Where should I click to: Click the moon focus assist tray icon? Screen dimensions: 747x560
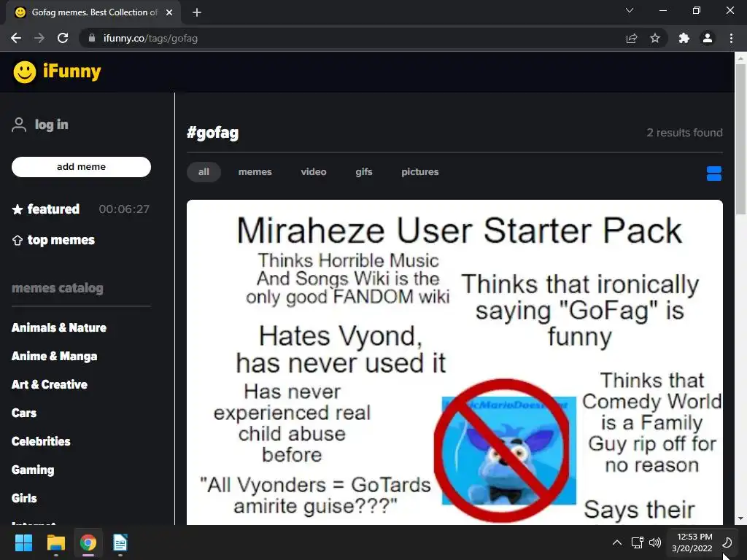tap(727, 542)
